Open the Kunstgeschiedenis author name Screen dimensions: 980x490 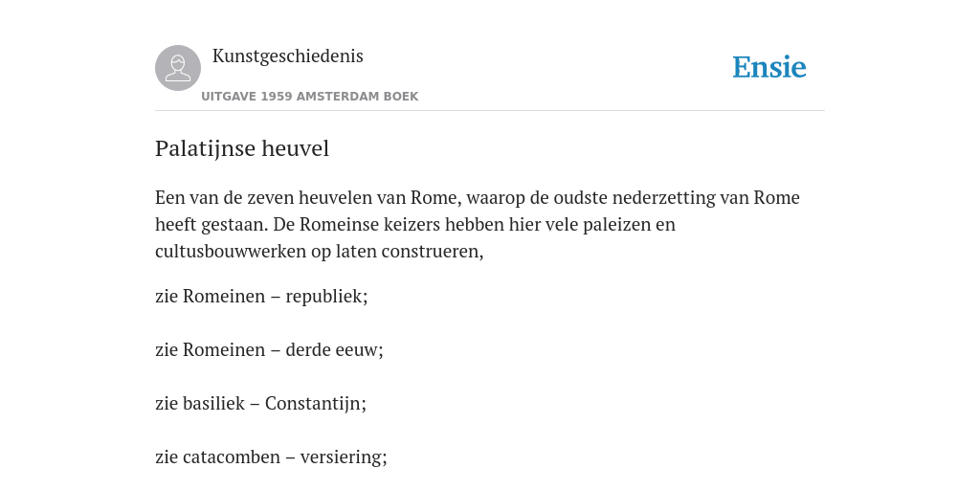click(x=287, y=56)
